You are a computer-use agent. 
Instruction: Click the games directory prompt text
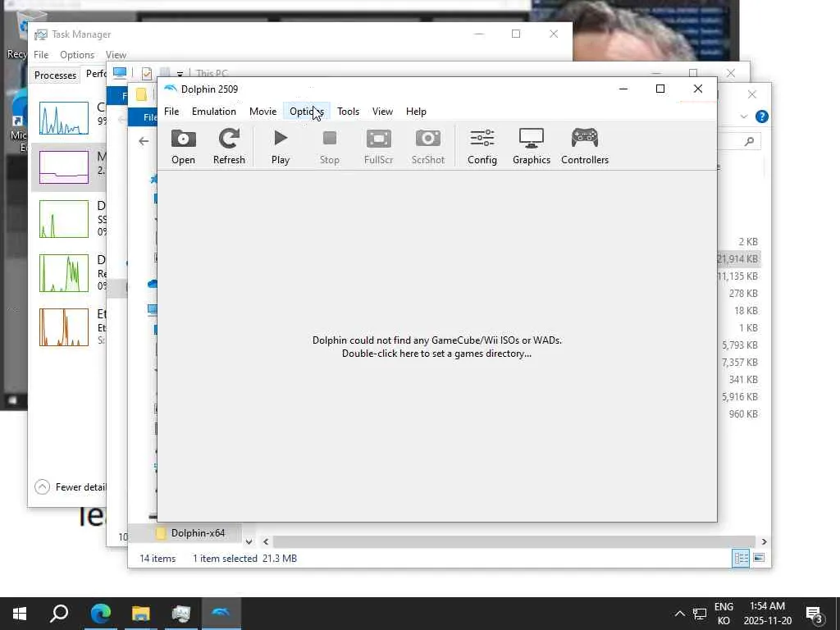tap(436, 347)
